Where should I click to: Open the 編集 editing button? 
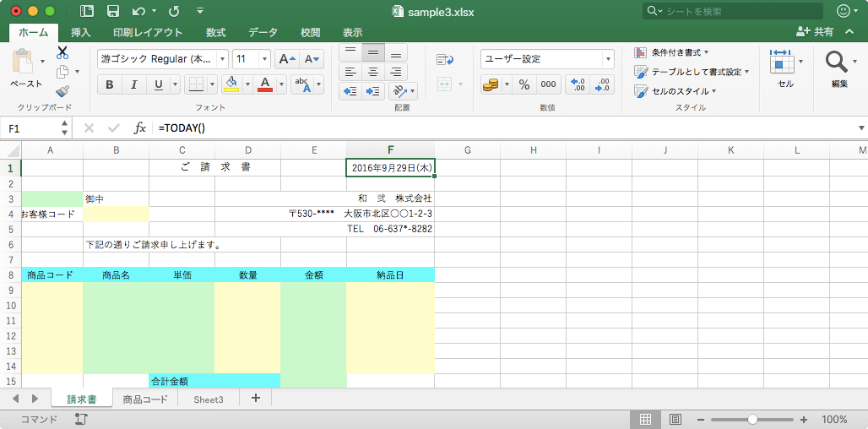tap(839, 68)
